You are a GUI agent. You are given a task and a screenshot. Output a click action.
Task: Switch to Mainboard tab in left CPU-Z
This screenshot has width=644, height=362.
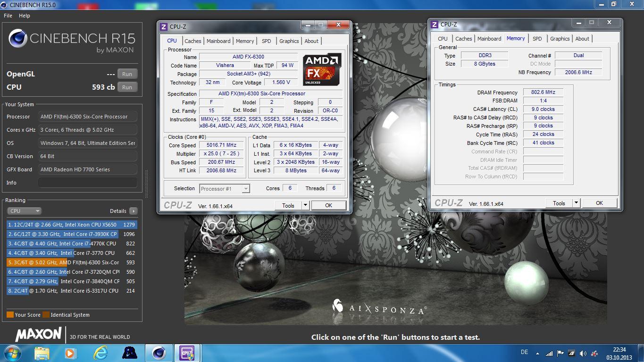click(218, 41)
